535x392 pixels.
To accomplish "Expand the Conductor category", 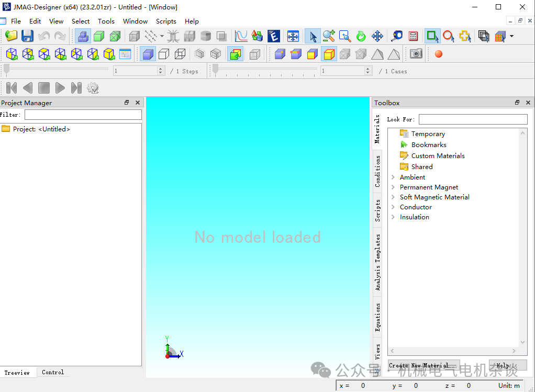I will (393, 207).
